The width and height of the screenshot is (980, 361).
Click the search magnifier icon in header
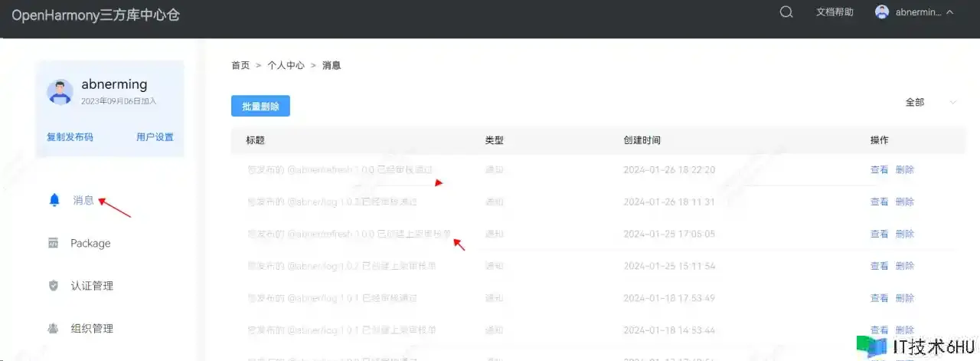click(x=786, y=12)
